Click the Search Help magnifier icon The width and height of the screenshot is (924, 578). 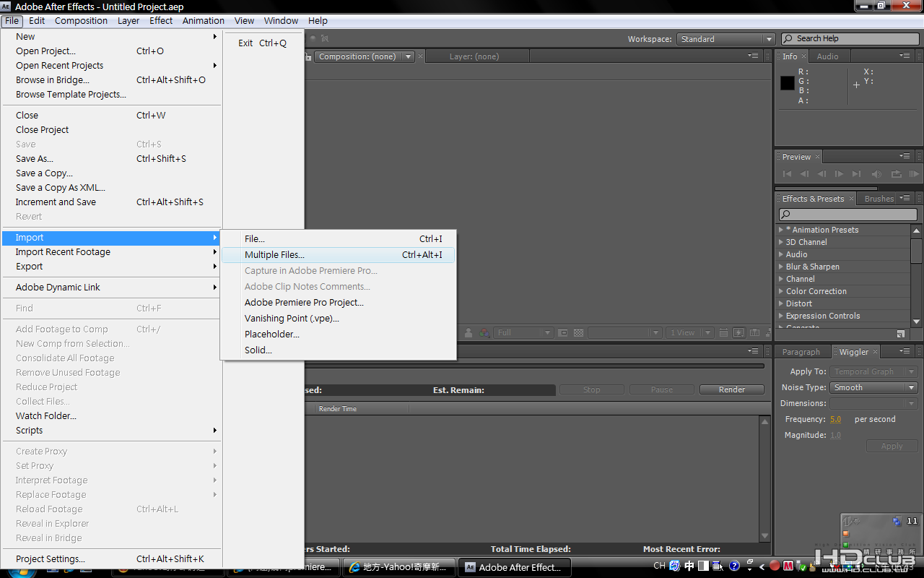[788, 39]
